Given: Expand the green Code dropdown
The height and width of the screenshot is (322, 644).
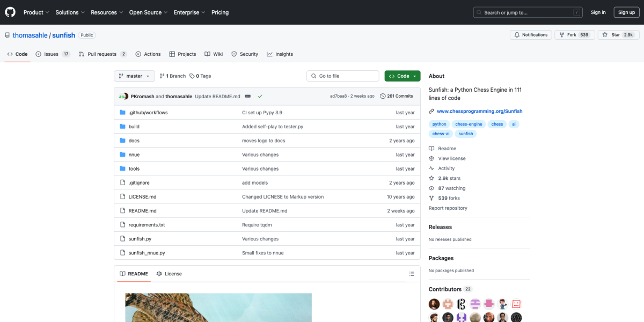Looking at the screenshot, I should (402, 76).
